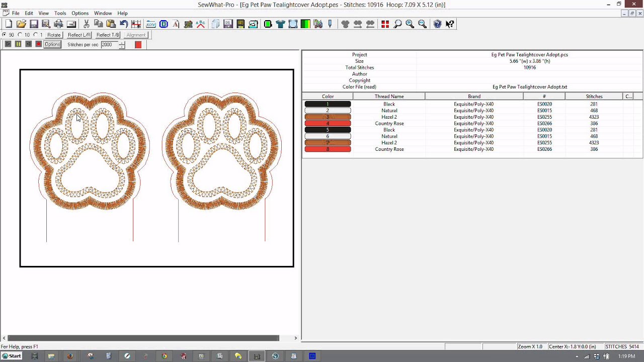Select the letter A lettering tool icon
The height and width of the screenshot is (362, 644).
(176, 24)
